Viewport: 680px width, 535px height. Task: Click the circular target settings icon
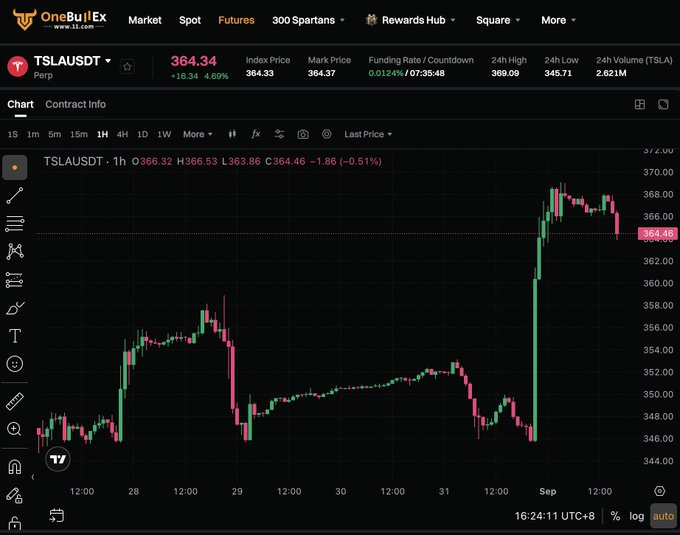(327, 134)
